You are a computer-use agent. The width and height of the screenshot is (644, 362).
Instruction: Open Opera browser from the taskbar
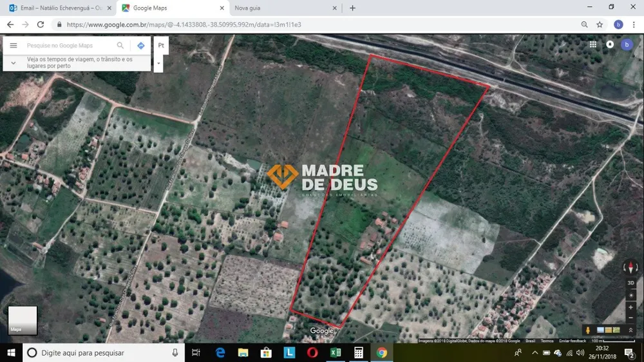coord(312,352)
